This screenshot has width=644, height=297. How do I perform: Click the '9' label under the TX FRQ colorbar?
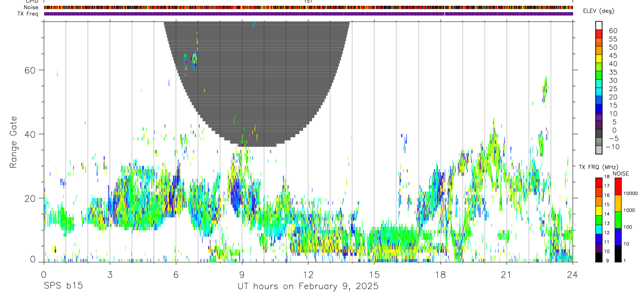[606, 260]
